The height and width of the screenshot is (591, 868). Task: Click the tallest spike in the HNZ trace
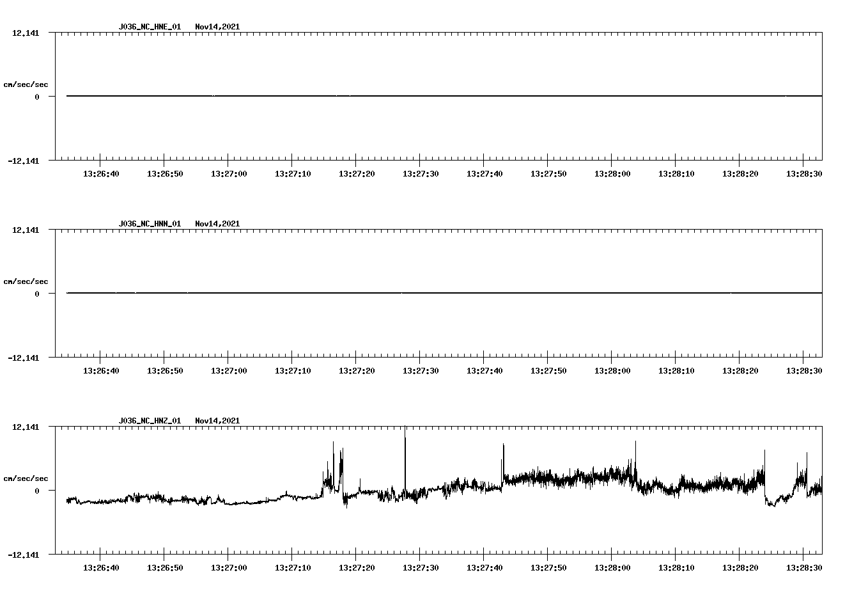(405, 457)
